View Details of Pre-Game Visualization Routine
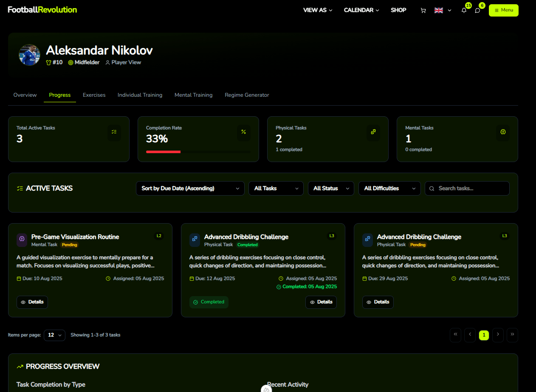The image size is (536, 392). pyautogui.click(x=32, y=302)
